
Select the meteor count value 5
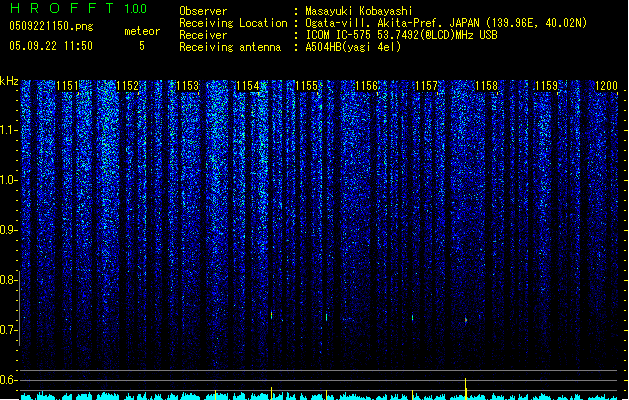pyautogui.click(x=142, y=46)
